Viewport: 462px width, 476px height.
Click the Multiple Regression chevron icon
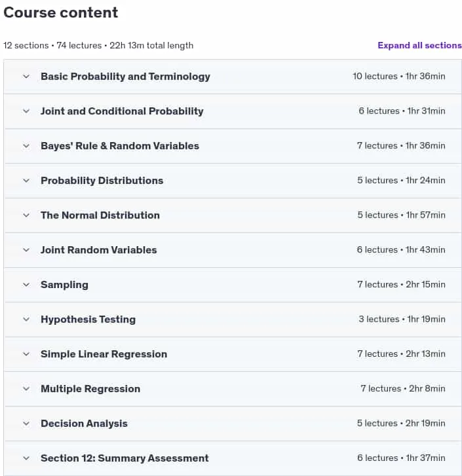26,388
